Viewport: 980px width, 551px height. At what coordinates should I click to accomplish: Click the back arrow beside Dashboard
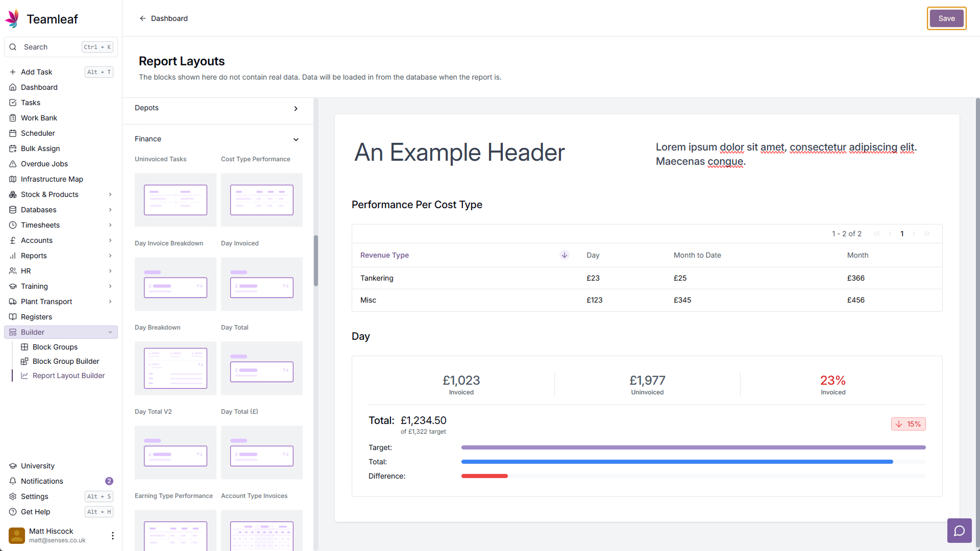[x=143, y=18]
